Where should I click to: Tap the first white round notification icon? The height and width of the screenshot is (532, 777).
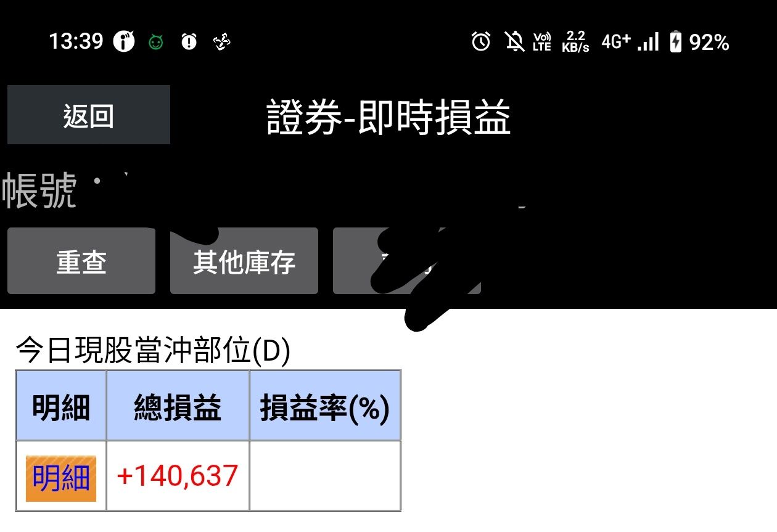[124, 42]
